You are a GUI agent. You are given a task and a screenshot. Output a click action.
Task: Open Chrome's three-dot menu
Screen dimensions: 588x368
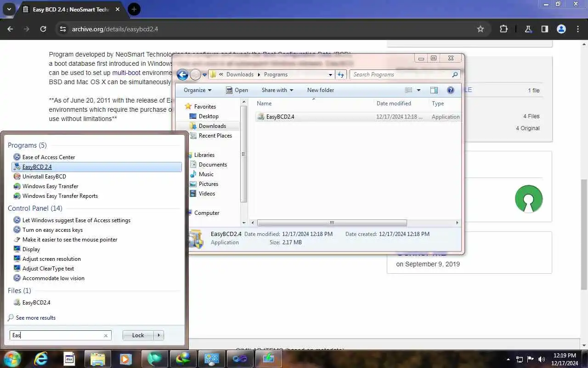[578, 29]
